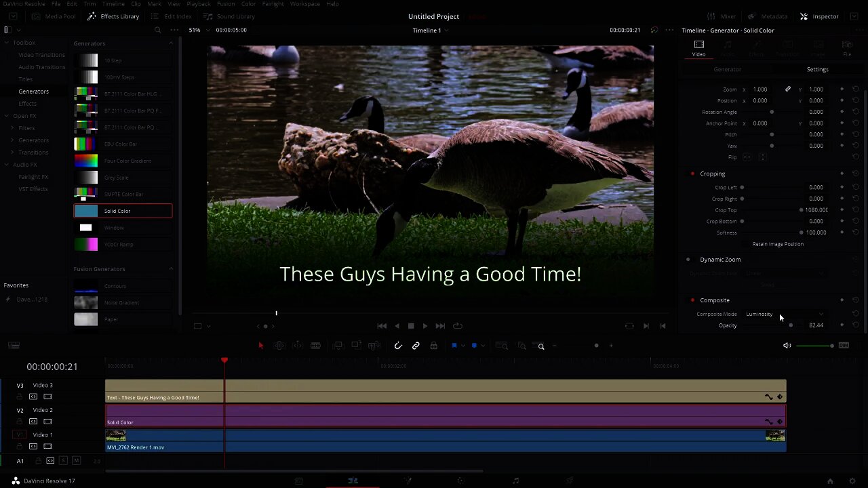Image resolution: width=868 pixels, height=488 pixels.
Task: Search the effects library with magnifier icon
Action: (x=157, y=30)
